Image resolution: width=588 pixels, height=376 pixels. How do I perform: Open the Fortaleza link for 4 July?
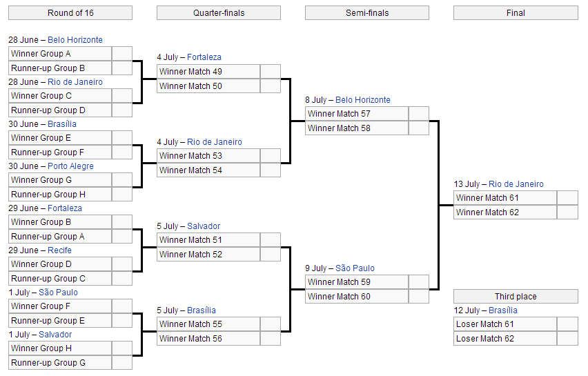[x=204, y=57]
